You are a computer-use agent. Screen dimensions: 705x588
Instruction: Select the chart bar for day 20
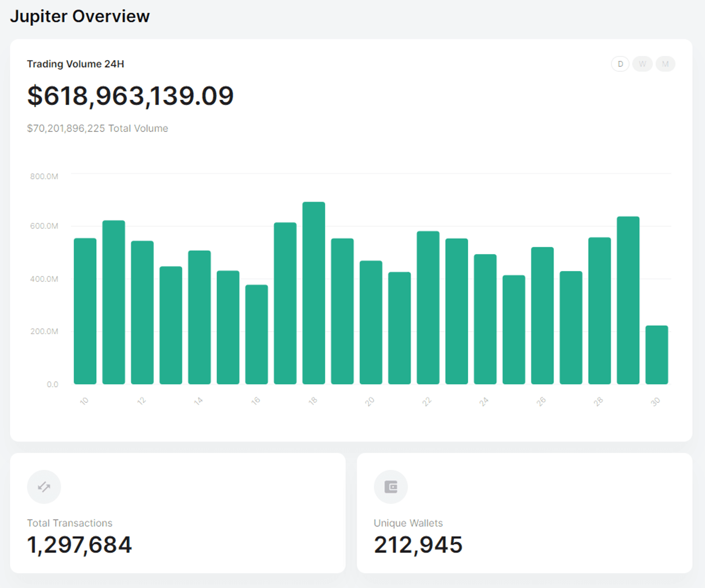coord(371,322)
